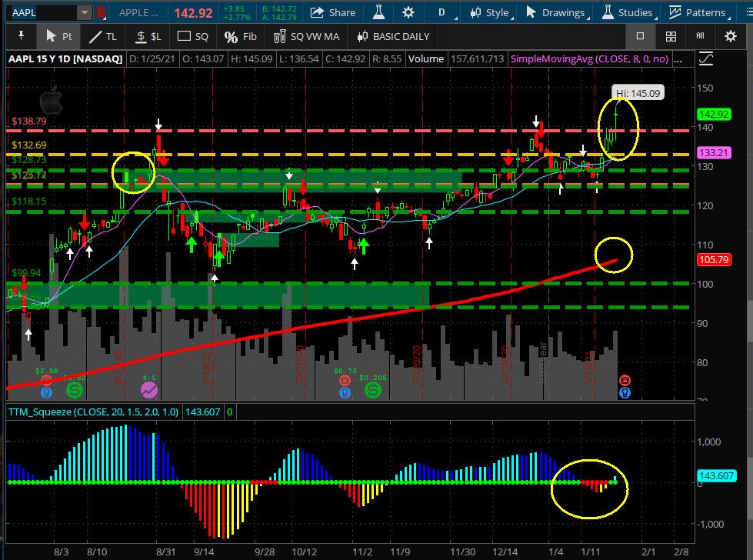Apply the BASIC DAILY style preset
The width and height of the screenshot is (753, 560).
pyautogui.click(x=393, y=36)
